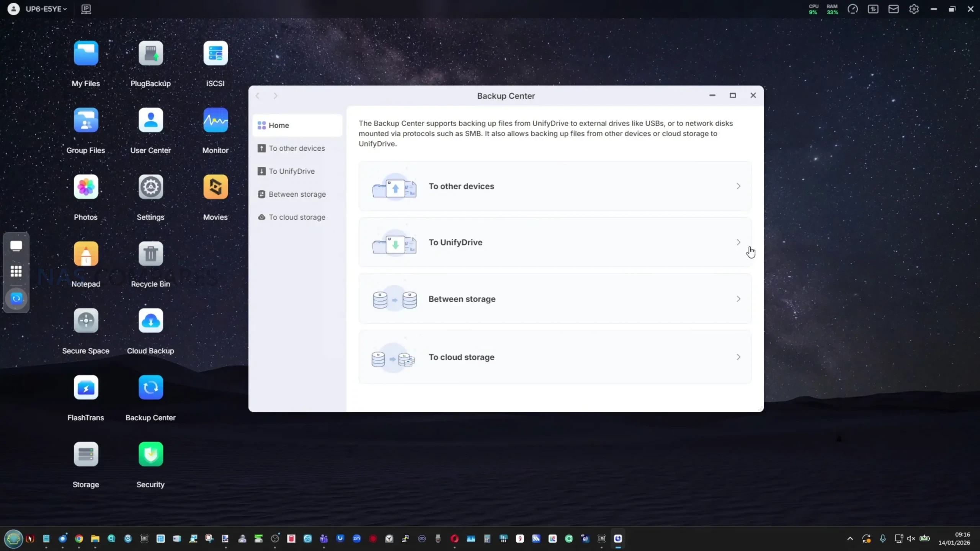Open the Storage desktop icon
The width and height of the screenshot is (980, 551).
click(x=86, y=454)
